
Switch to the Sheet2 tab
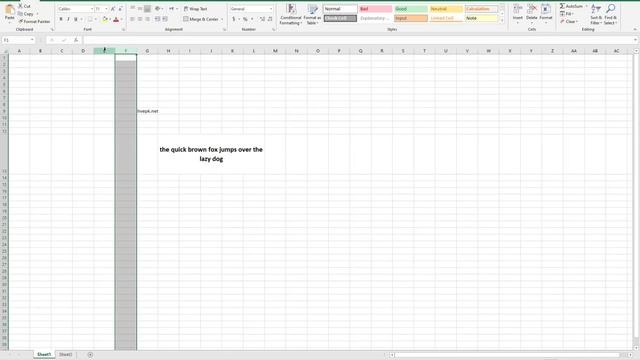point(65,354)
